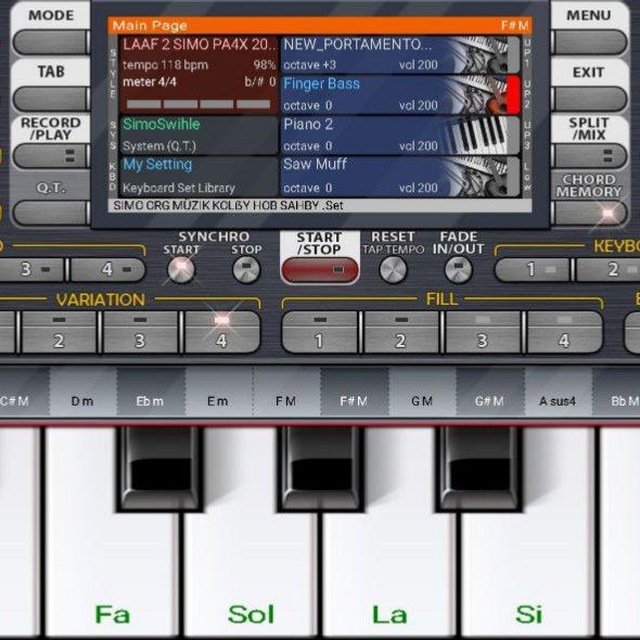640x640 pixels.
Task: Toggle the RECORD/PLAY button
Action: coord(51,156)
